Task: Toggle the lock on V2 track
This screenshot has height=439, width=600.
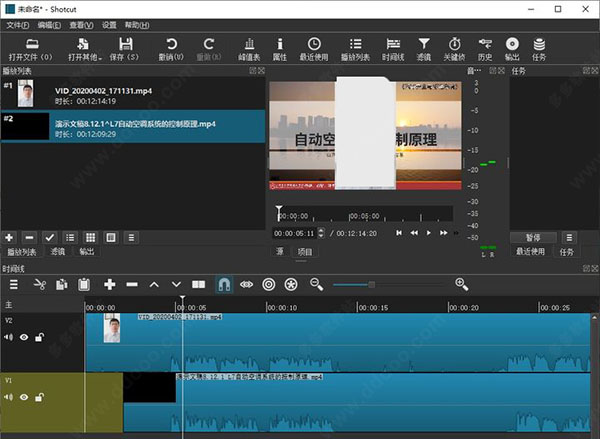Action: (39, 337)
